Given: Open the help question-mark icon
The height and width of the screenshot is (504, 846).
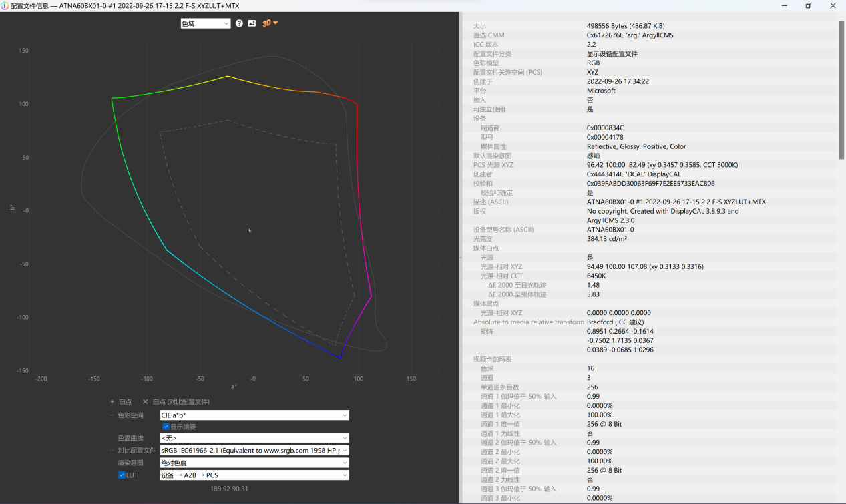Looking at the screenshot, I should 239,23.
